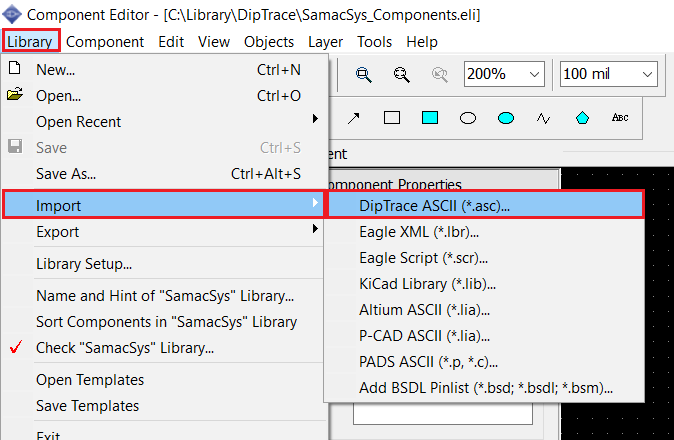The image size is (674, 440).
Task: Open the Component menu
Action: click(105, 41)
